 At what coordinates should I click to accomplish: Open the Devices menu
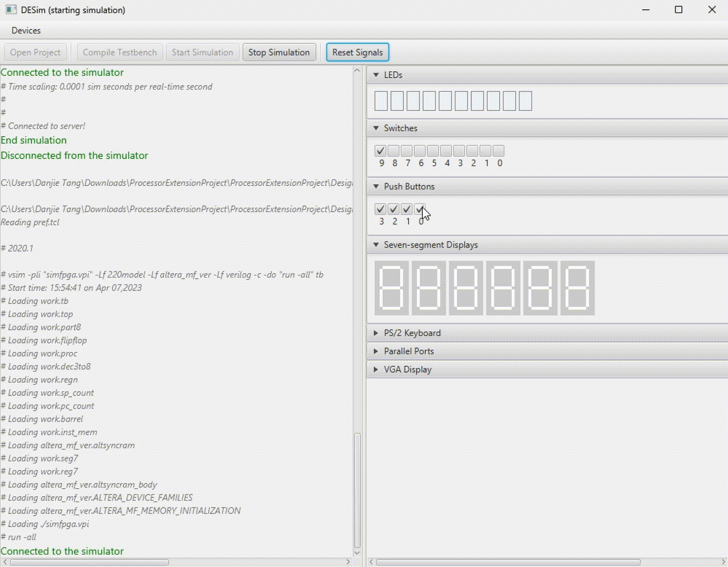click(x=26, y=30)
